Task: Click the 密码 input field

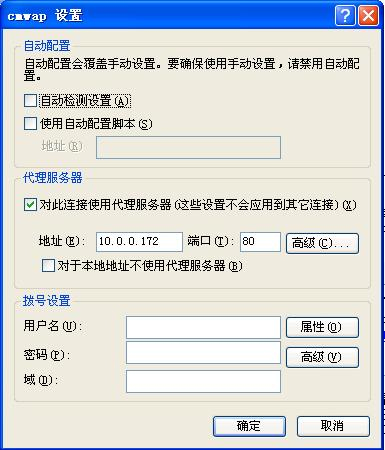Action: pos(203,352)
